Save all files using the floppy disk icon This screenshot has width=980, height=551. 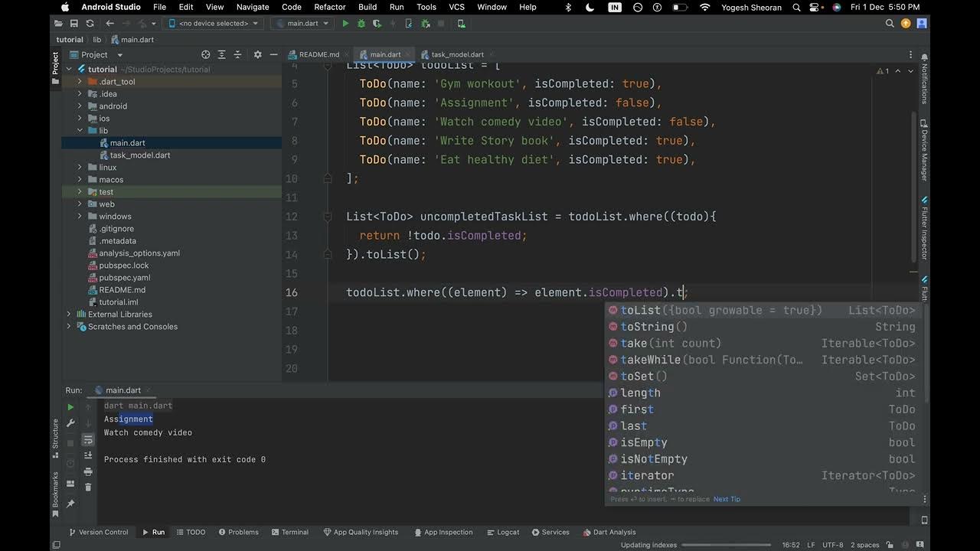(76, 24)
